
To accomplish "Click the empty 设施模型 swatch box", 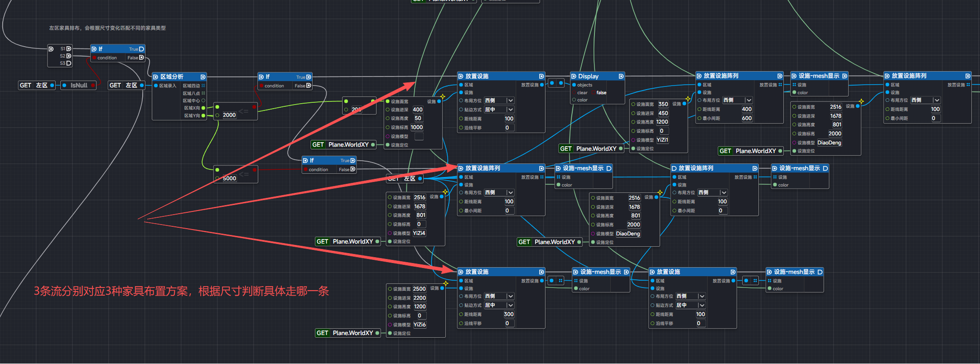I will click(x=419, y=136).
